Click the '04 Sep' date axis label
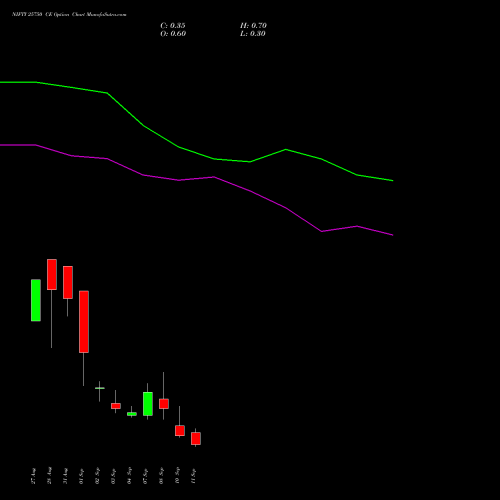 click(129, 476)
